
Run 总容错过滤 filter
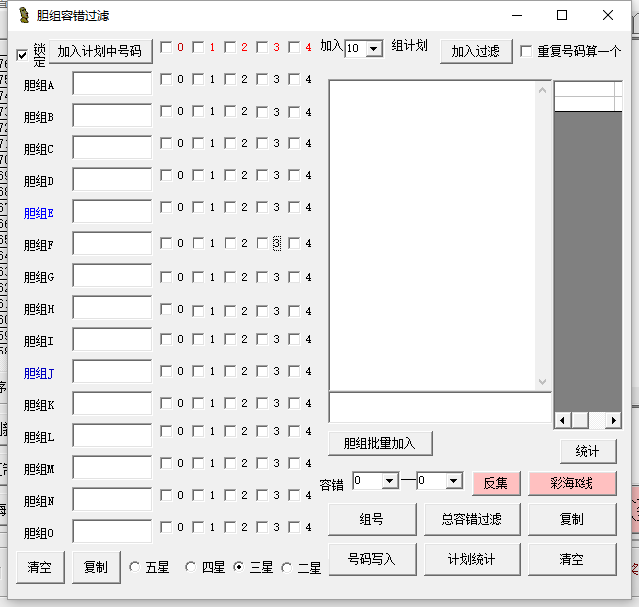tap(471, 519)
